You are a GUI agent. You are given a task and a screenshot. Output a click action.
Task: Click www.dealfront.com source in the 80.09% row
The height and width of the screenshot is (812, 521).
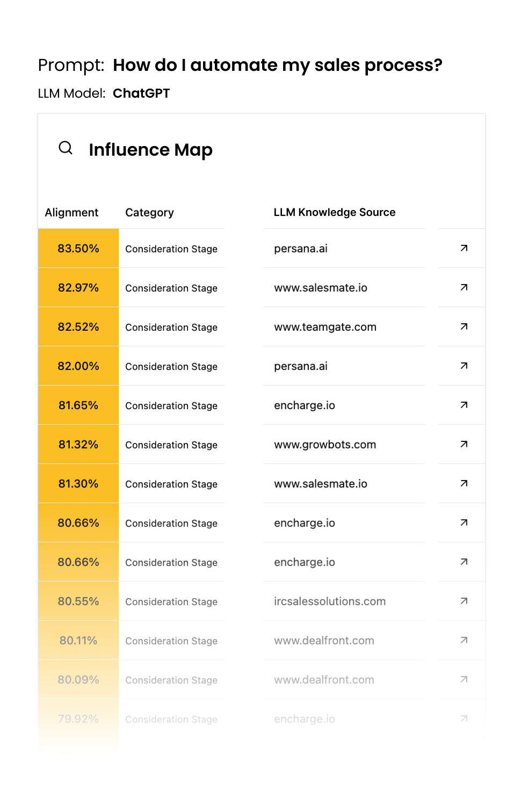coord(324,680)
